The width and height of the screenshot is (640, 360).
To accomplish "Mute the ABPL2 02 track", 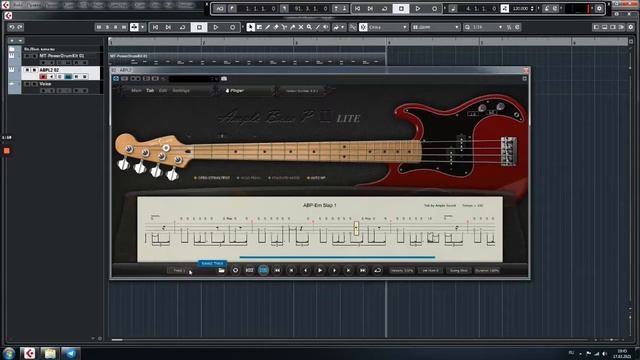I will 27,70.
